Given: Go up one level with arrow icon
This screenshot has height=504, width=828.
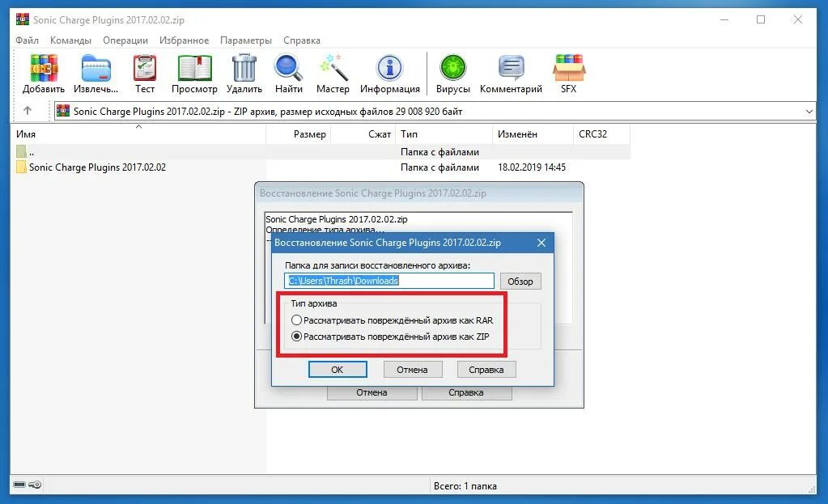Looking at the screenshot, I should coord(28,110).
